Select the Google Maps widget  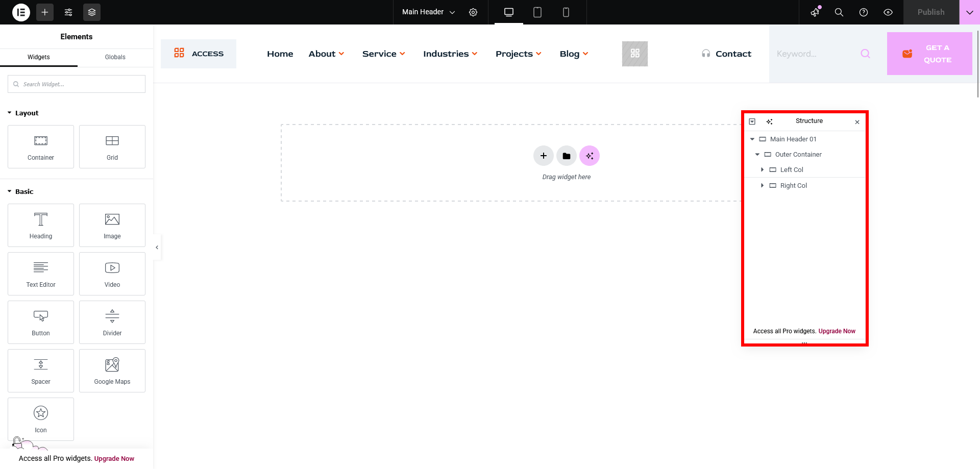(112, 371)
